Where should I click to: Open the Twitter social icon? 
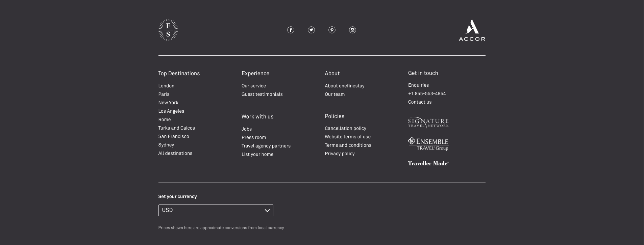(x=311, y=30)
